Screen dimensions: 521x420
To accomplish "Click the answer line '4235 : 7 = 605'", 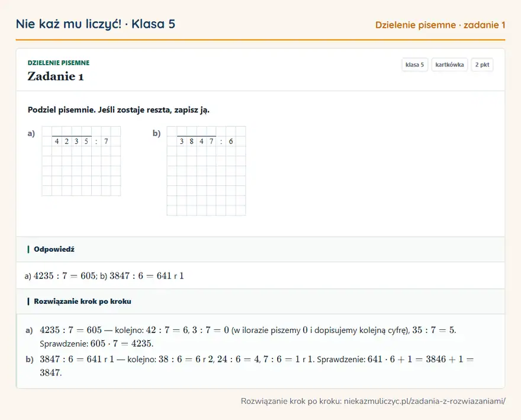I will coord(65,275).
